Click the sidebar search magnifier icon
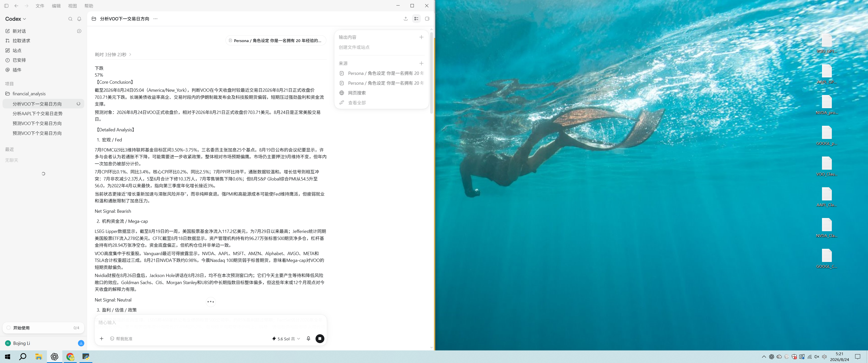The image size is (868, 363). 70,19
